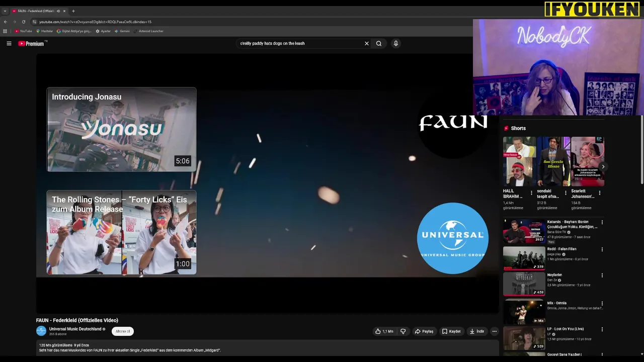Play LP - Lost On You (Live) thumbnail
644x362 pixels.
524,338
